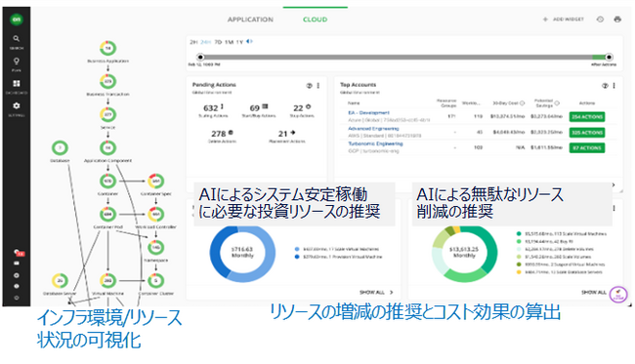
Task: Switch to the CLOUD tab
Action: (x=316, y=20)
